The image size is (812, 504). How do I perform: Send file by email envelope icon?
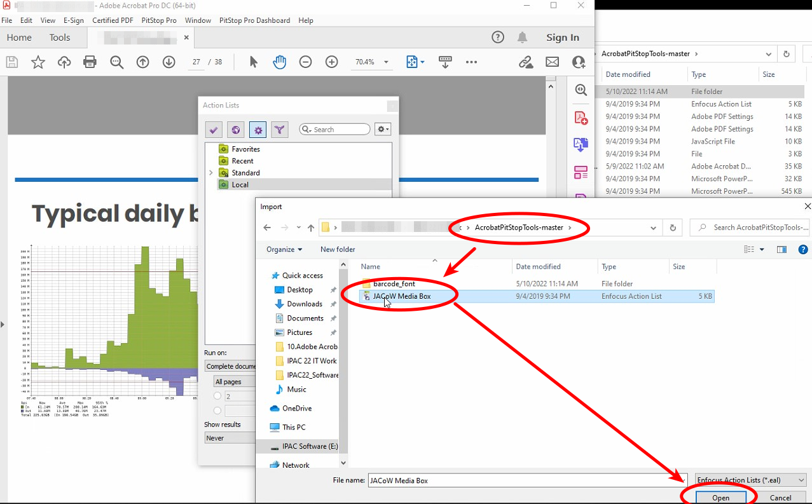point(552,62)
